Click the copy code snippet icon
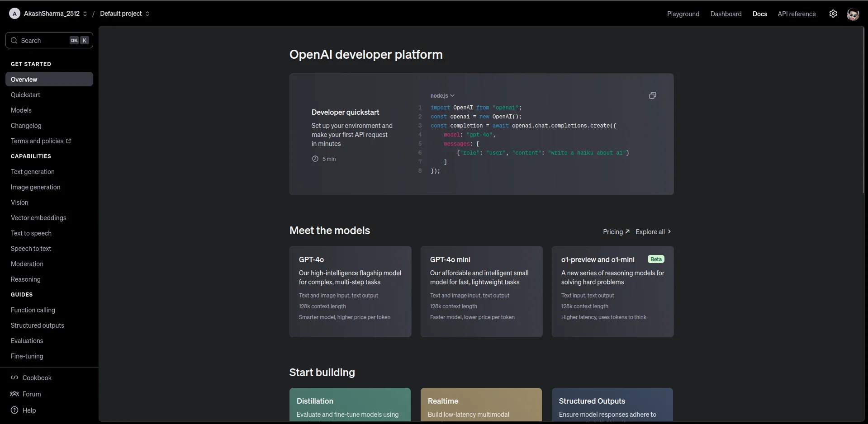This screenshot has width=868, height=424. 652,95
